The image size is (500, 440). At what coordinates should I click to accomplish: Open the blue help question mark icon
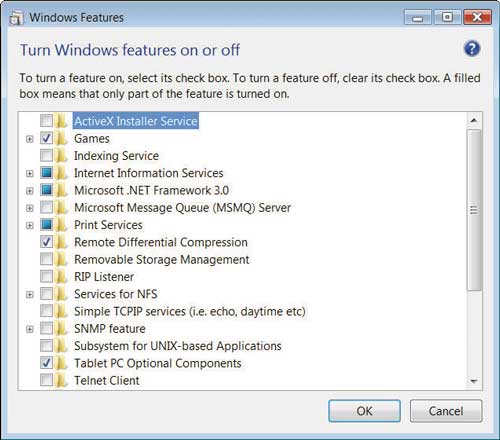click(x=472, y=49)
